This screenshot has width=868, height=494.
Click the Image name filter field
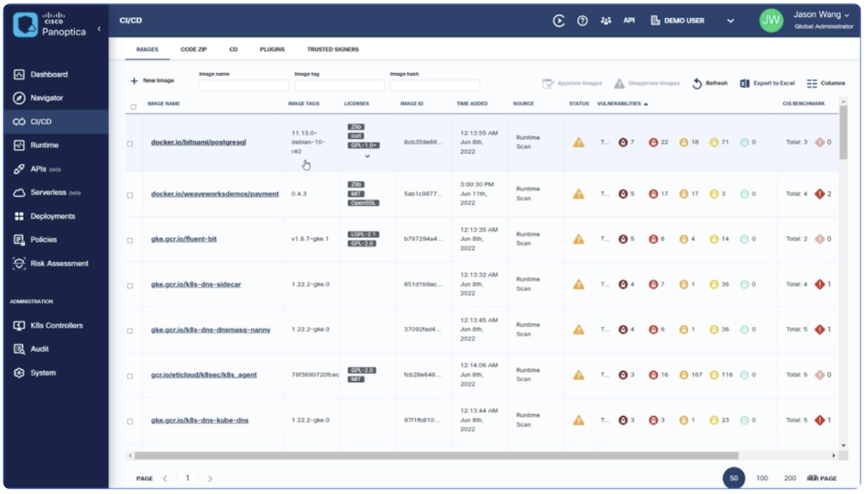click(243, 85)
